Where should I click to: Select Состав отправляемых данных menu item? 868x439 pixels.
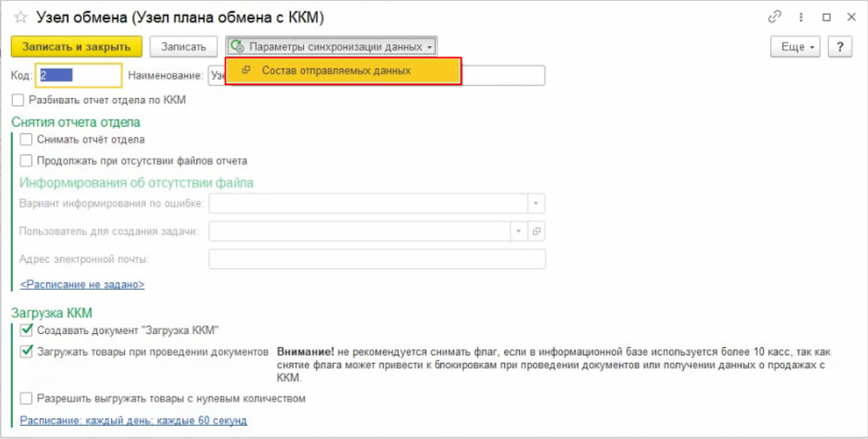[x=336, y=70]
